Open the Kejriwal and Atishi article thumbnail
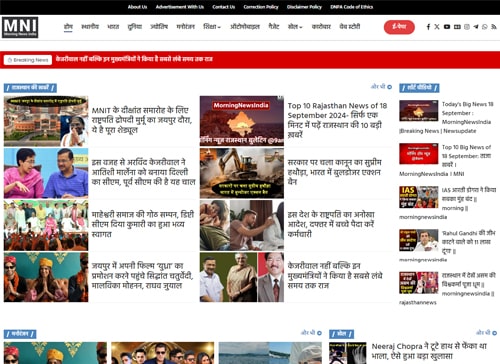500x364 pixels. coord(46,173)
